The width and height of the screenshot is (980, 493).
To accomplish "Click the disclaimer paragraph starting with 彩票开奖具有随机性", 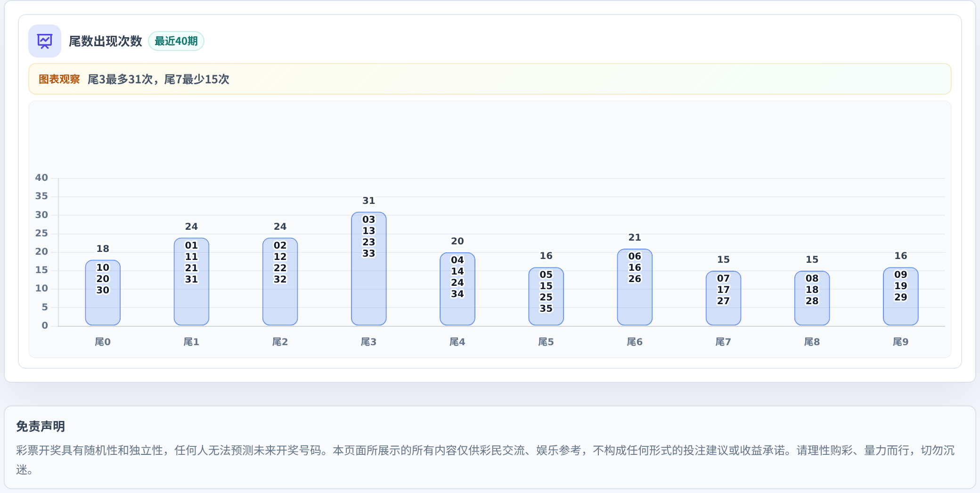I will click(485, 460).
